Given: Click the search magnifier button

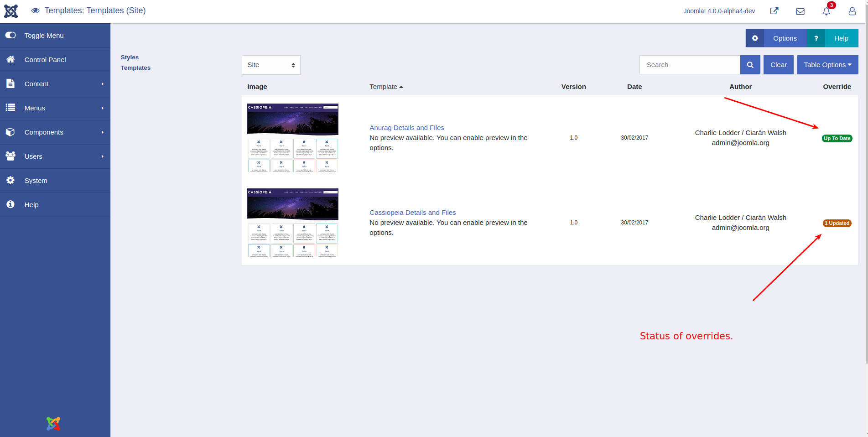Looking at the screenshot, I should (x=750, y=65).
